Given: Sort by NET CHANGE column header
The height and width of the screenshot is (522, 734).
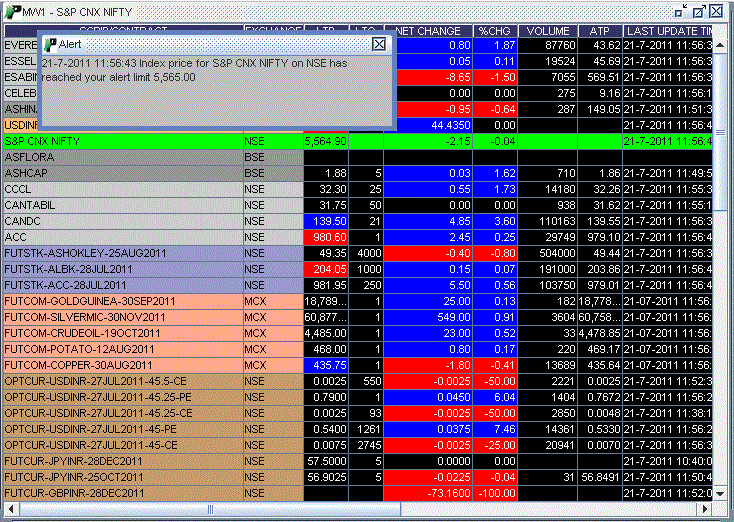Looking at the screenshot, I should pos(428,32).
